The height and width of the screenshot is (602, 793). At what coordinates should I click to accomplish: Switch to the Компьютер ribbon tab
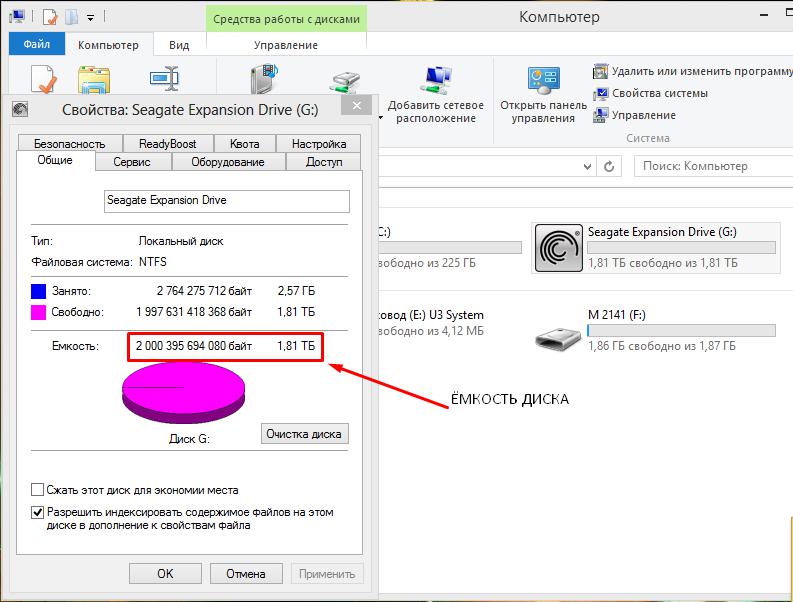tap(108, 45)
